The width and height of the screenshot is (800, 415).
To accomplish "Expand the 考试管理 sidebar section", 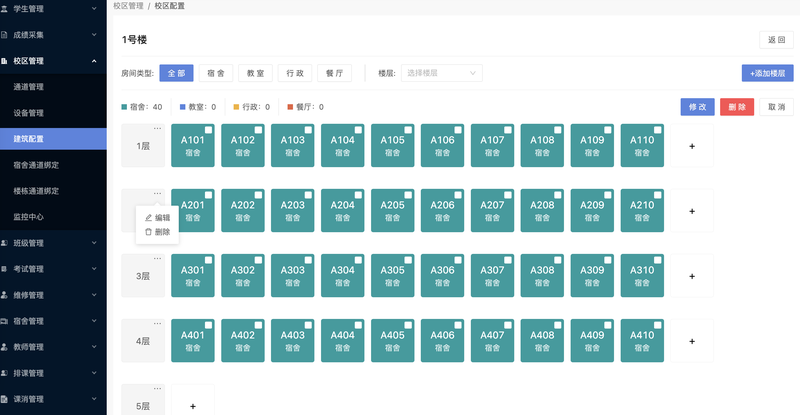I will [94, 269].
